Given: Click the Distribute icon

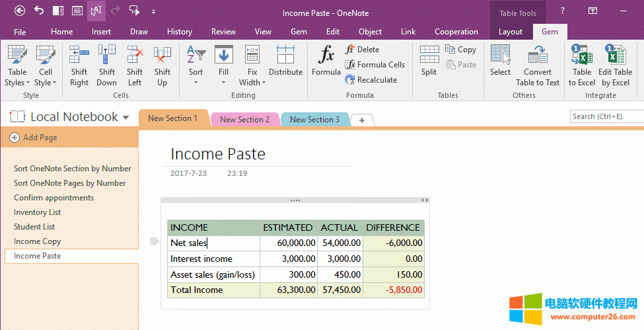Looking at the screenshot, I should (x=285, y=62).
